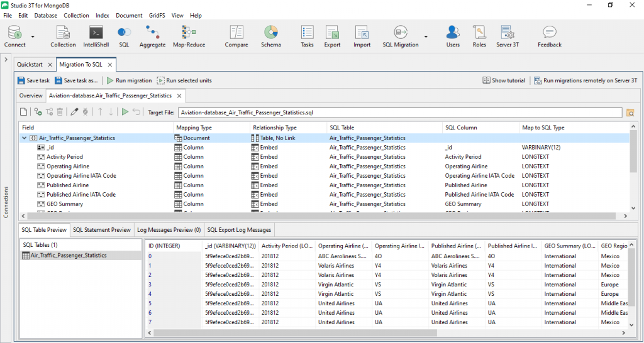The image size is (644, 343).
Task: Click the green play icon beside Target File
Action: click(x=125, y=112)
